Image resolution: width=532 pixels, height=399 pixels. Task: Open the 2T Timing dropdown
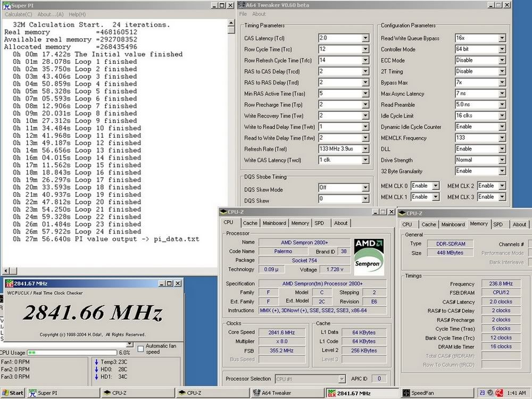click(502, 71)
